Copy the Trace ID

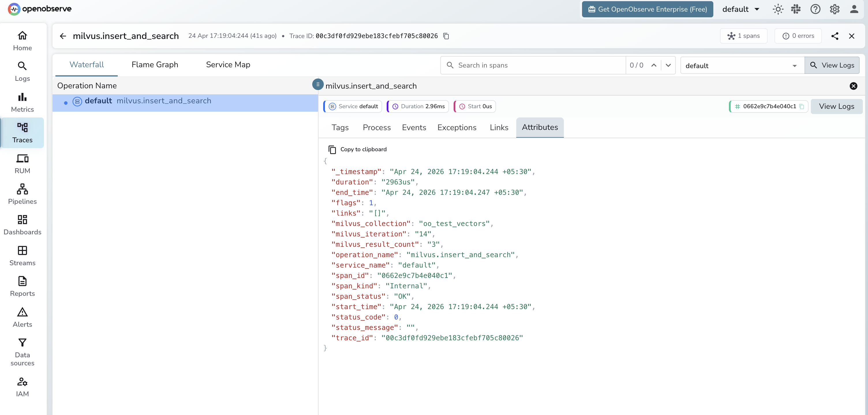pyautogui.click(x=446, y=36)
